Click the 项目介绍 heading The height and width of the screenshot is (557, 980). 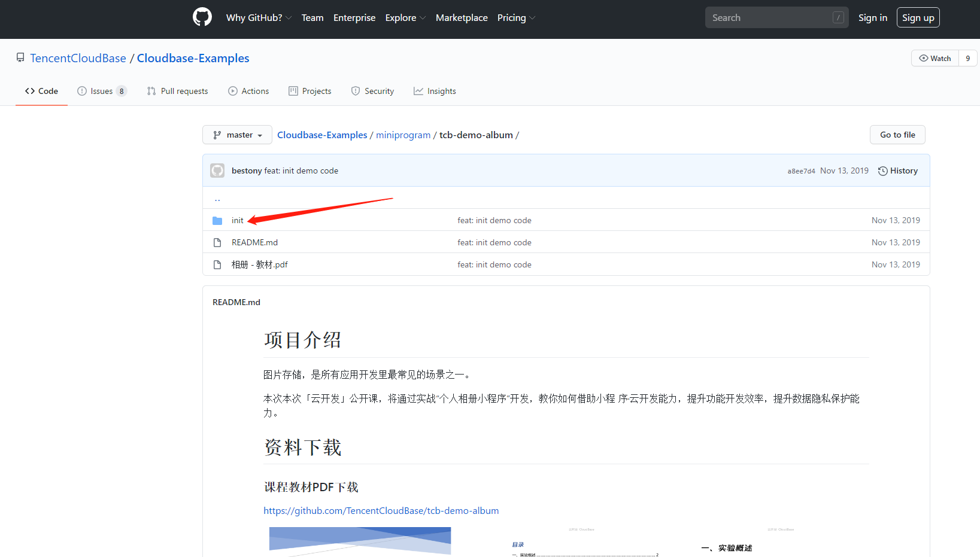[303, 340]
